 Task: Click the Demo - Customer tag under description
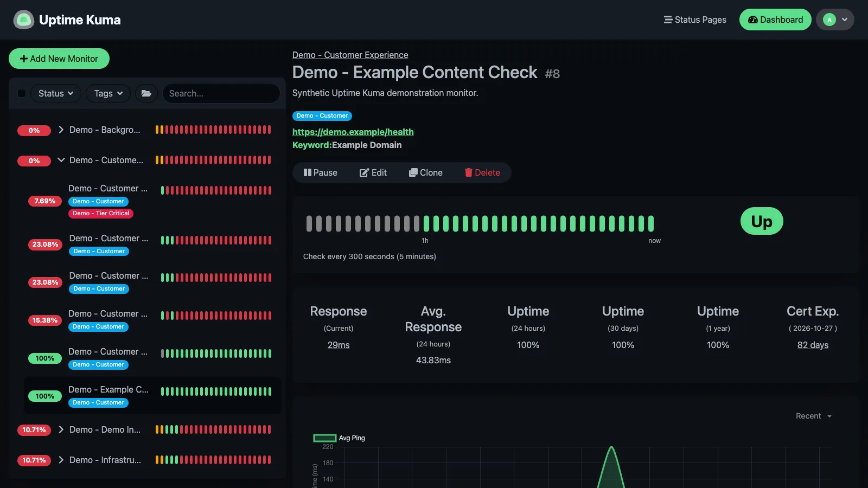[x=322, y=116]
